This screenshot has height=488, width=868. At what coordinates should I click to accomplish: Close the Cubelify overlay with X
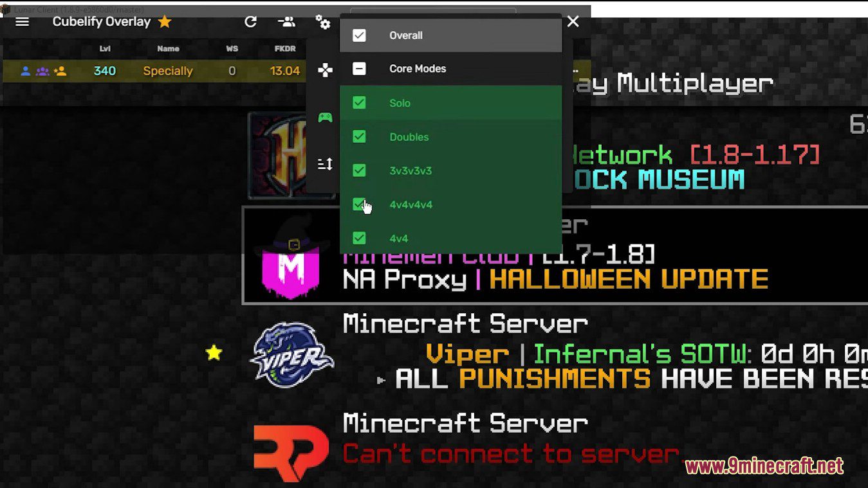pos(573,22)
